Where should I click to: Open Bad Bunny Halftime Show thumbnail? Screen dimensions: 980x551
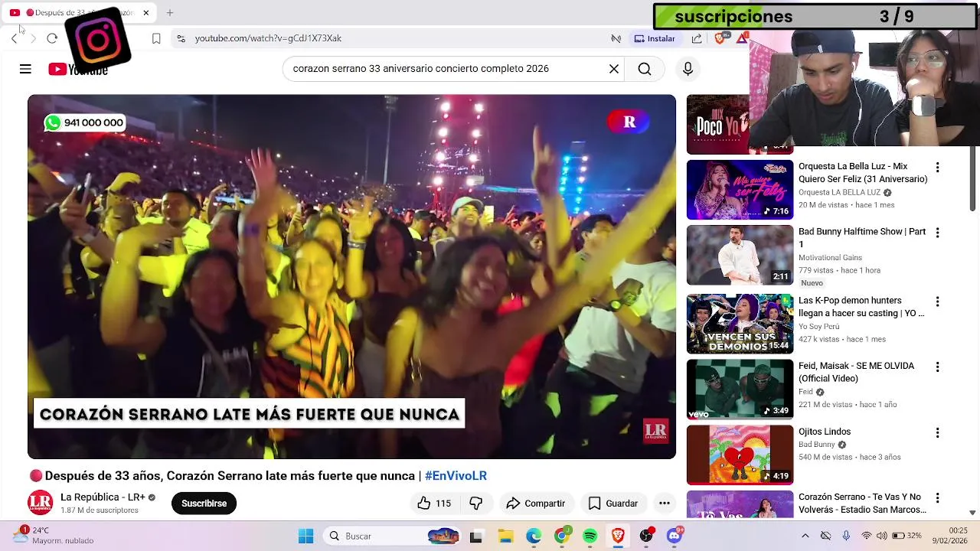(740, 255)
